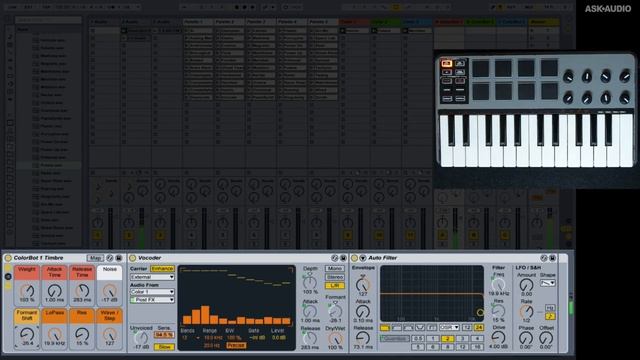Image resolution: width=640 pixels, height=360 pixels.
Task: Click the Filter Freq knob showing 19.9 kHz
Action: coord(498,284)
